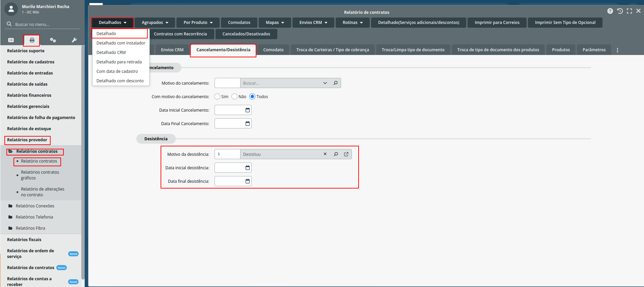
Task: Choose Detalhado com Instalador entry
Action: [x=121, y=43]
